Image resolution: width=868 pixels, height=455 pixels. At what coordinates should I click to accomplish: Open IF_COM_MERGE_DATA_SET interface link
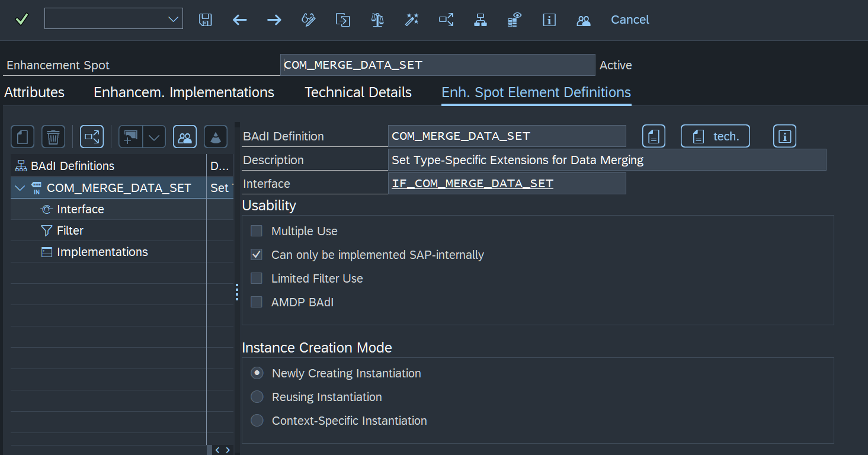(x=472, y=184)
